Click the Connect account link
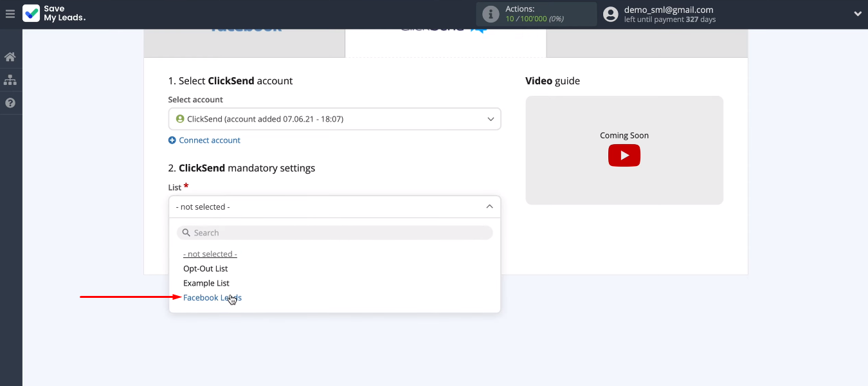Image resolution: width=868 pixels, height=386 pixels. pos(210,140)
